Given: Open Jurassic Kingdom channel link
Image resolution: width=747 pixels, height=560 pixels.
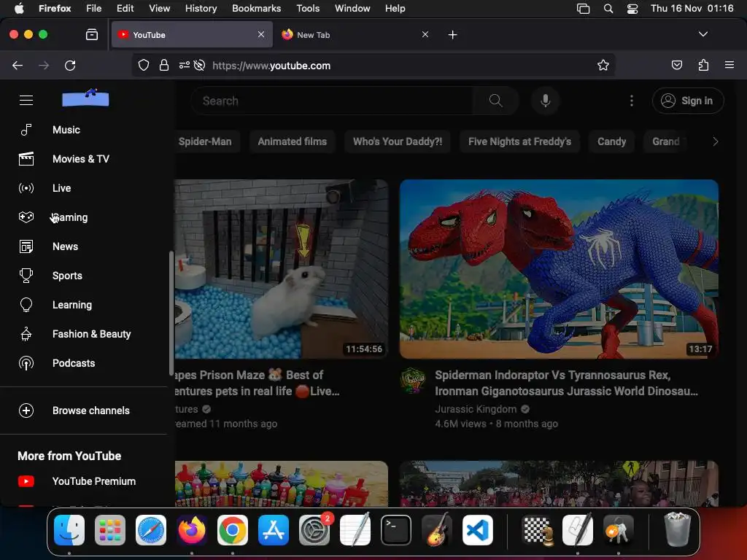Looking at the screenshot, I should pos(476,409).
